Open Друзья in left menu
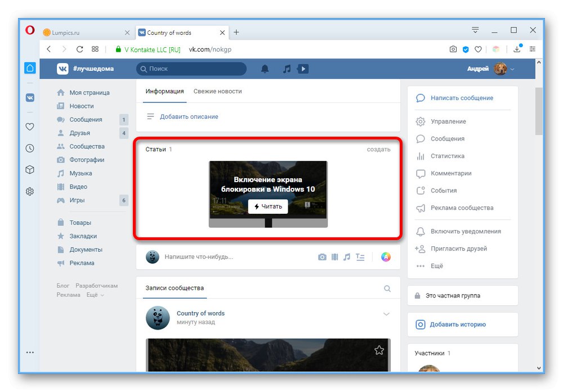The width and height of the screenshot is (563, 392). [x=80, y=133]
